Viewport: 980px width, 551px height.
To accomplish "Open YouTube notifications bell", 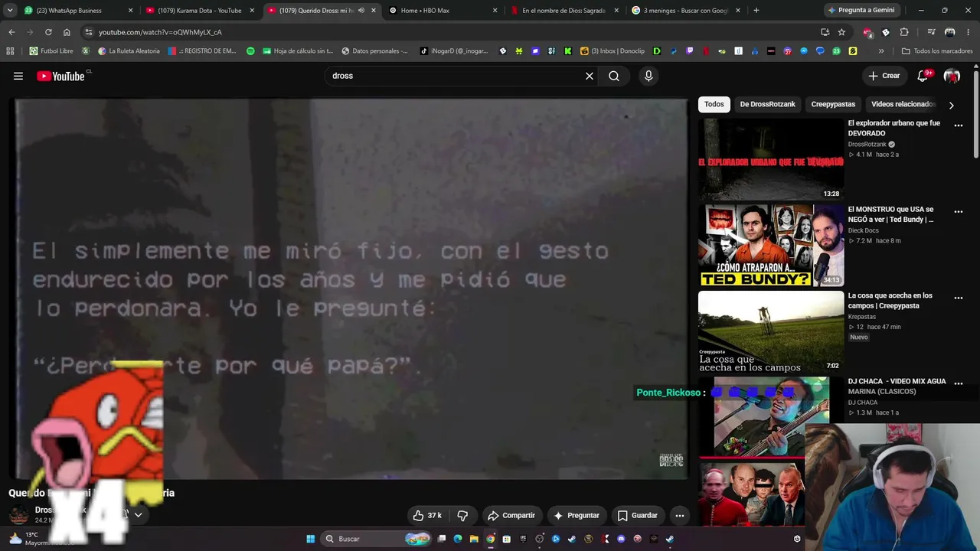I will tap(924, 76).
